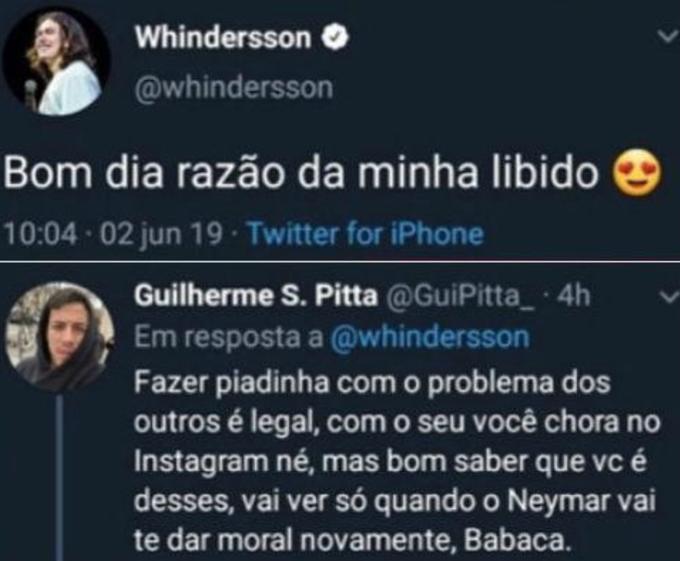680x561 pixels.
Task: Click the 'Em resposta a' label
Action: 229,337
